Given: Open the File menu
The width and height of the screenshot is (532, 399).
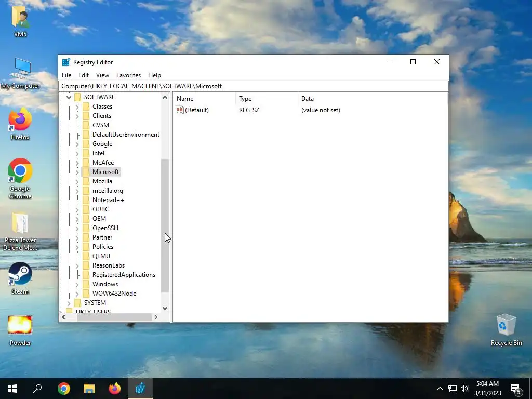Looking at the screenshot, I should pos(66,75).
